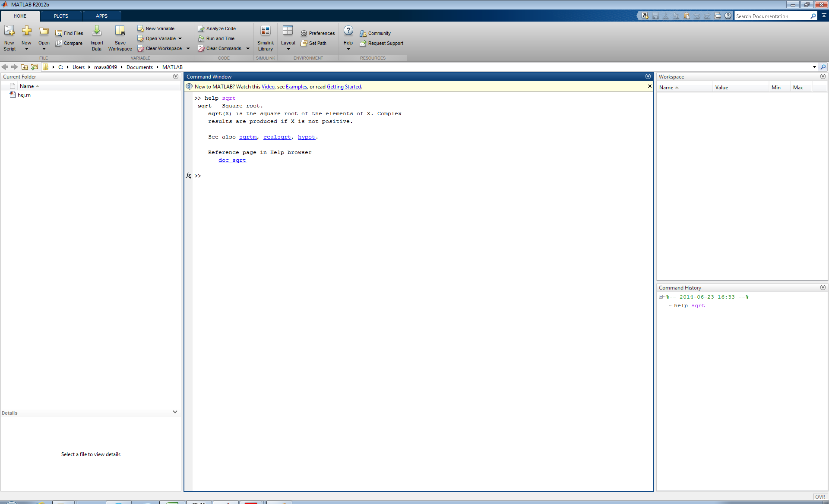The image size is (829, 504).
Task: Open the doc sqrt link
Action: coord(232,160)
